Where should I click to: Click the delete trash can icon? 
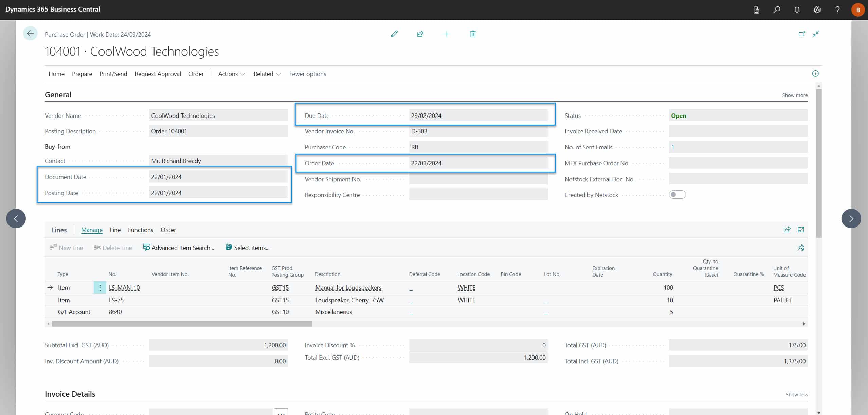pyautogui.click(x=473, y=34)
